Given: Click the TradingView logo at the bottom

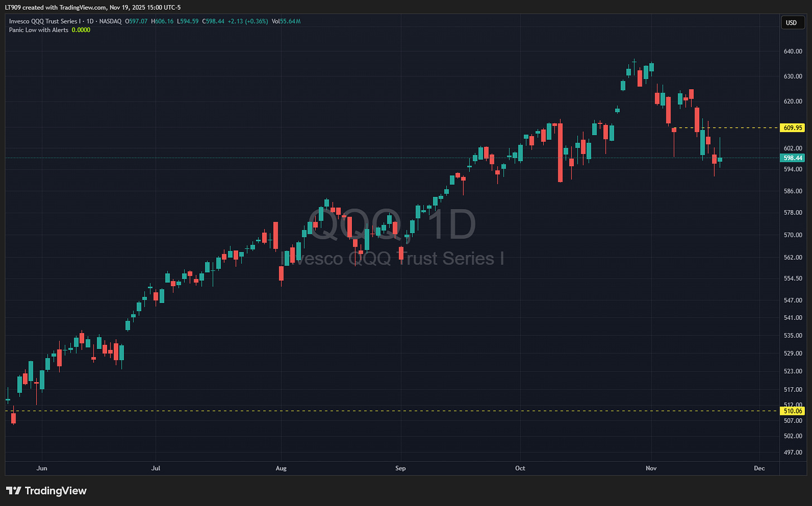Looking at the screenshot, I should (46, 491).
